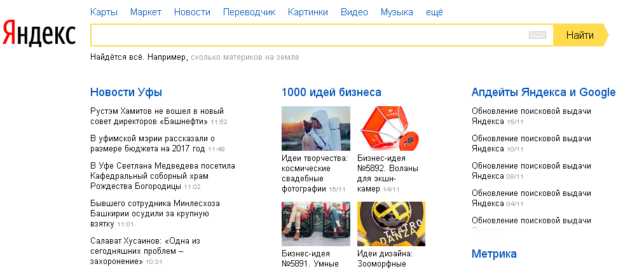Open Карты from the top navigation

click(x=104, y=12)
